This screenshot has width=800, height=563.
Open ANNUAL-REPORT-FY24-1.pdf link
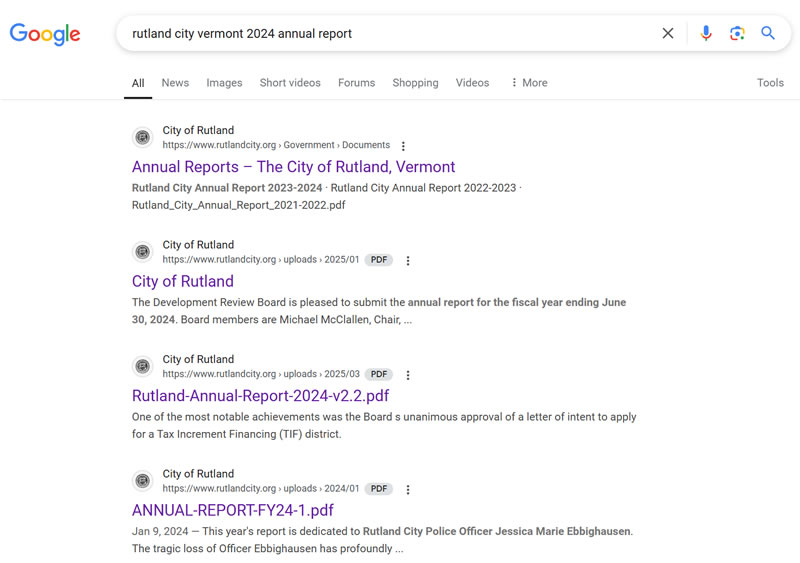233,510
